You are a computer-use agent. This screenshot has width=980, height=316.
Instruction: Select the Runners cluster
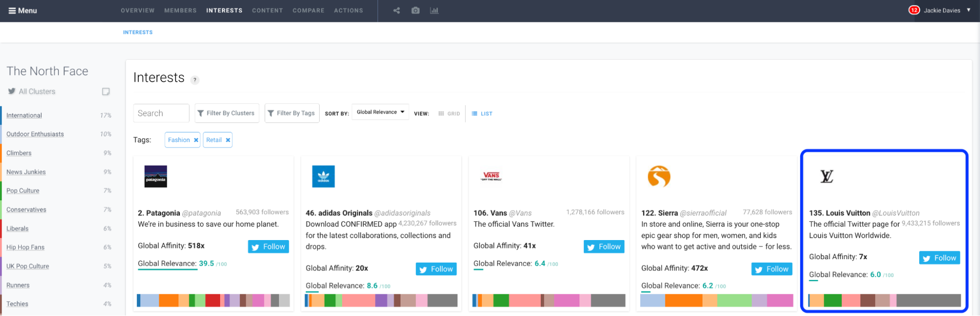(18, 285)
